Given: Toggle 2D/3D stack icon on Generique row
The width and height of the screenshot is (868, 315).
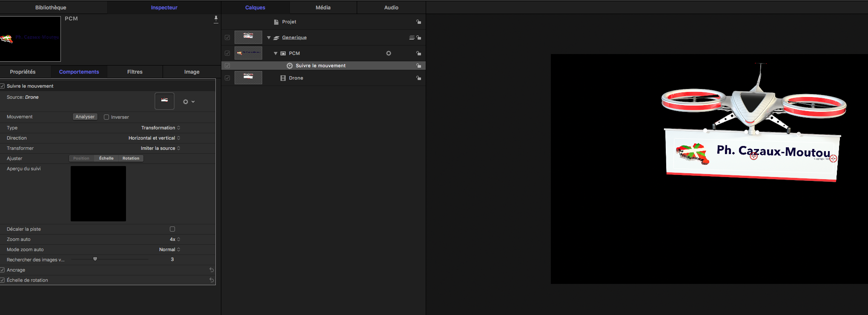Looking at the screenshot, I should 412,37.
